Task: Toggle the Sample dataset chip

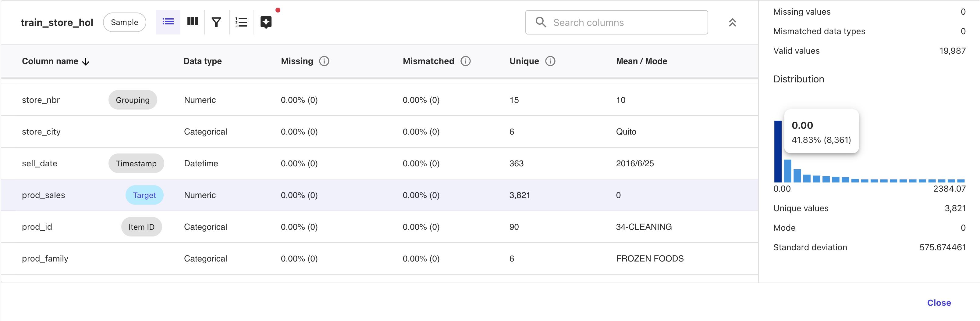Action: tap(124, 23)
